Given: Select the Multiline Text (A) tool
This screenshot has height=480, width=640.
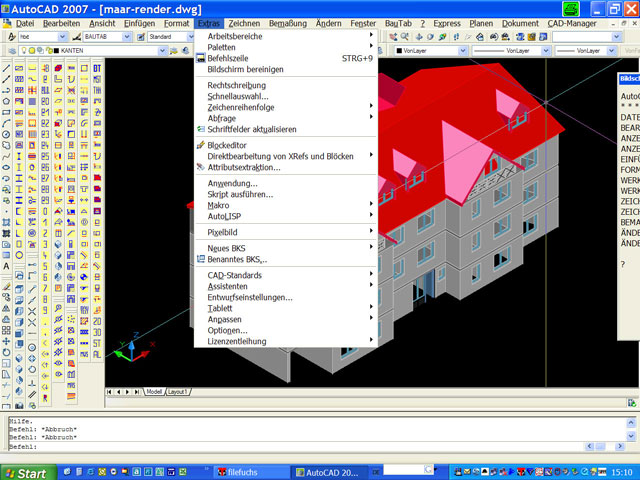Looking at the screenshot, I should [x=6, y=267].
